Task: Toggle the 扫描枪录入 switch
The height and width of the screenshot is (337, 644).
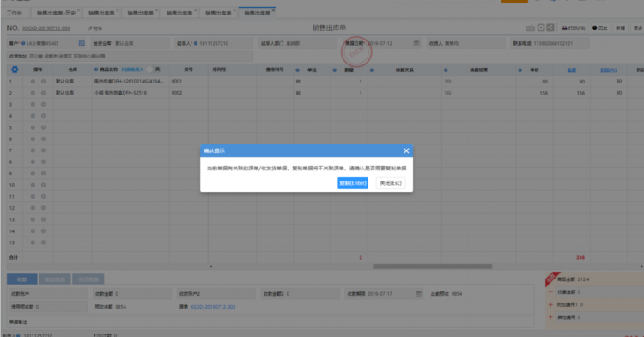Action: (x=153, y=70)
